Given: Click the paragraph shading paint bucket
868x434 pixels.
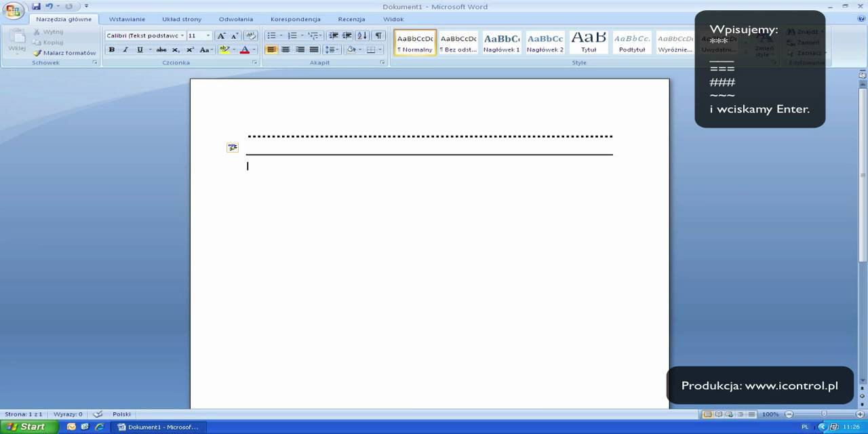Looking at the screenshot, I should pos(351,50).
